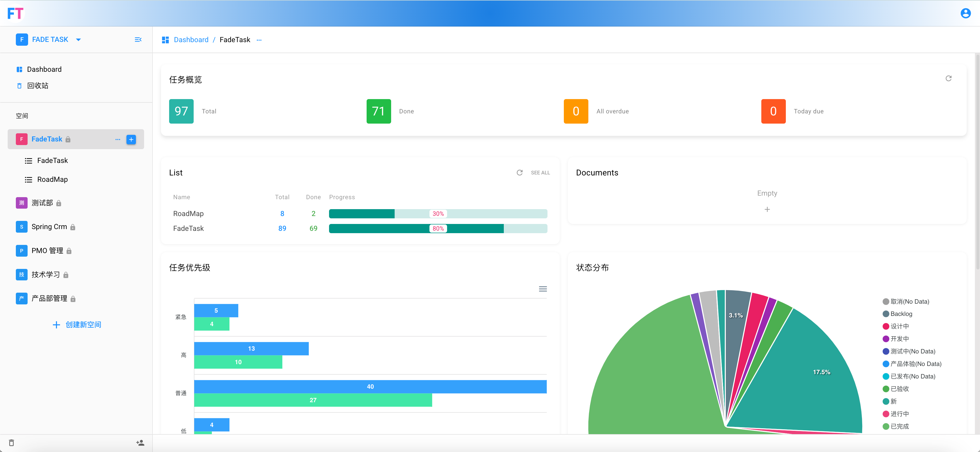Click the Done 71 stat tile
Viewport: 980px width, 452px height.
click(x=379, y=111)
